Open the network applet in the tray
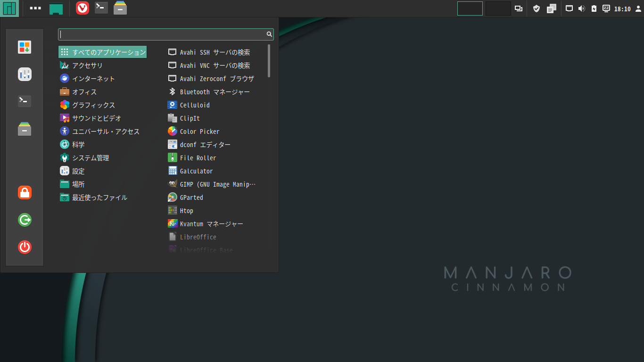The width and height of the screenshot is (644, 362). (570, 8)
